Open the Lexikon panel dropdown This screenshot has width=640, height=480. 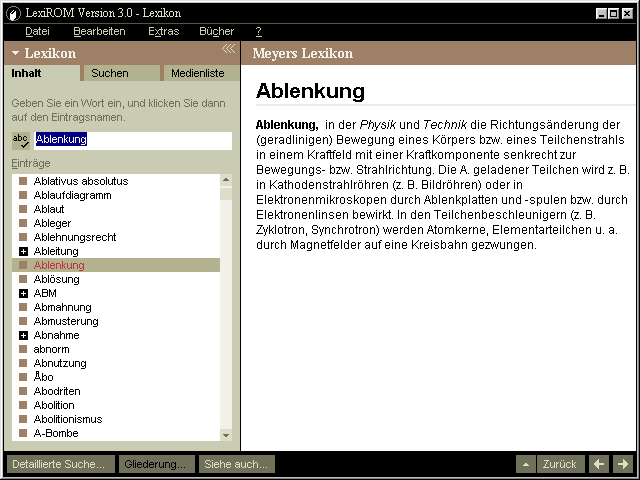coord(16,53)
